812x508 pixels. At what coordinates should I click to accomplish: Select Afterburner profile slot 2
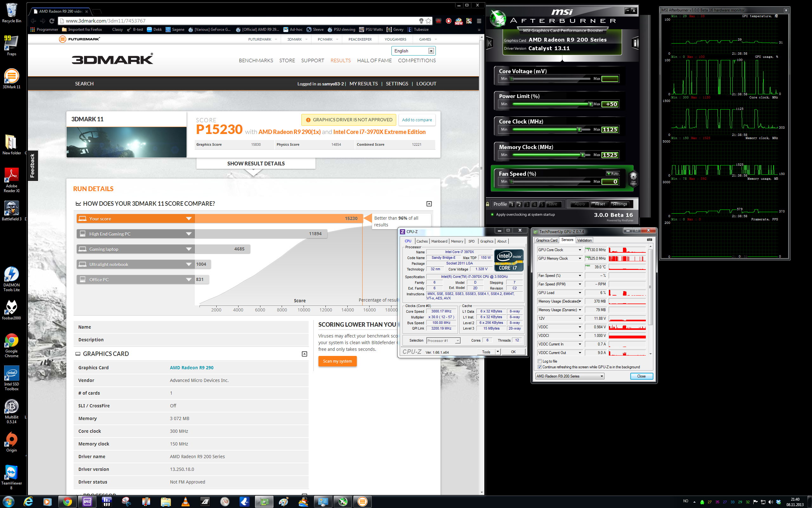(519, 204)
